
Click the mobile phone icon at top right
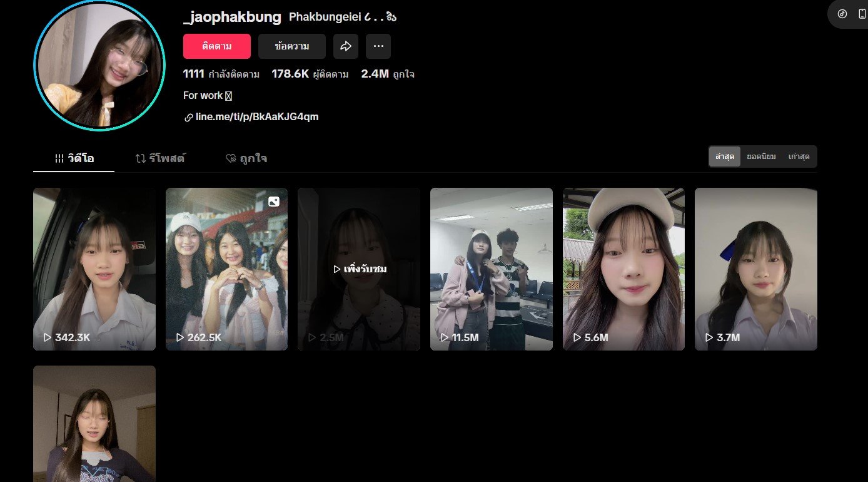pyautogui.click(x=862, y=14)
